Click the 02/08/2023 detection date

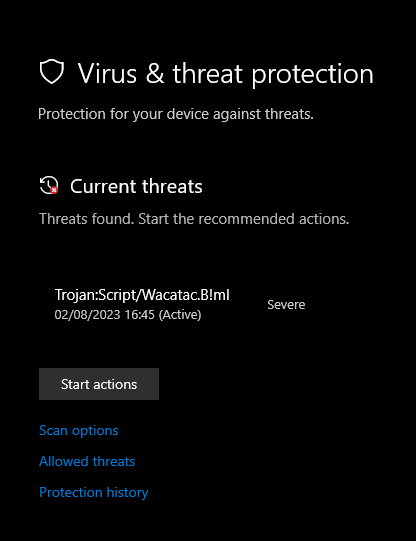[87, 315]
